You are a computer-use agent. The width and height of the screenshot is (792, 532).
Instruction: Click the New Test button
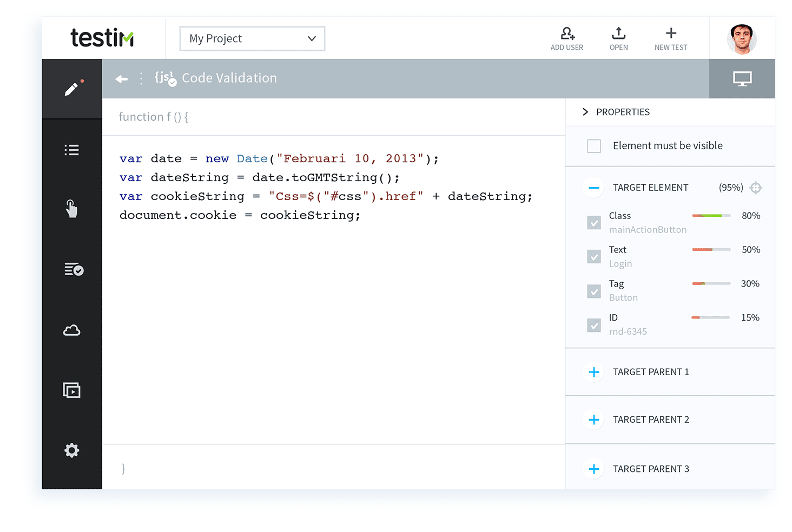(x=670, y=39)
